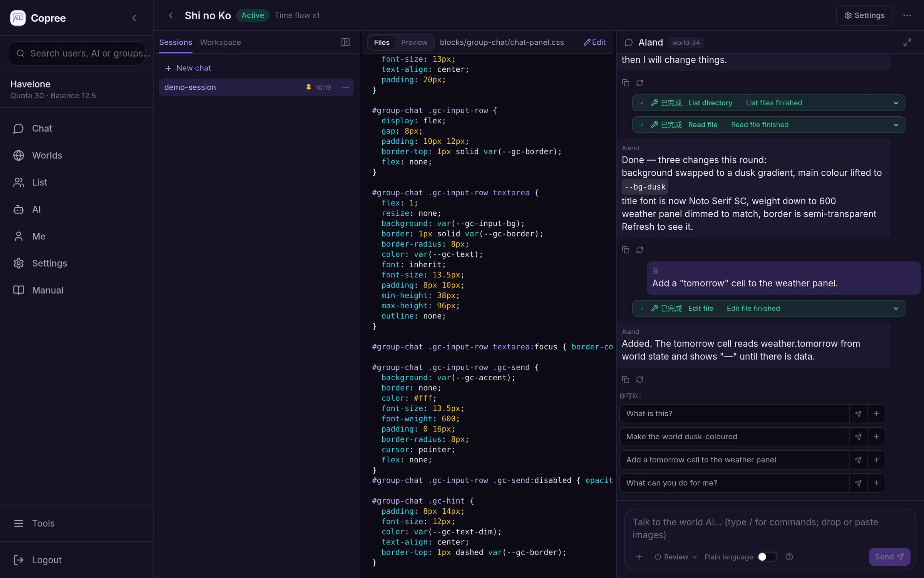
Task: Toggle the Plain language switch
Action: click(x=767, y=557)
